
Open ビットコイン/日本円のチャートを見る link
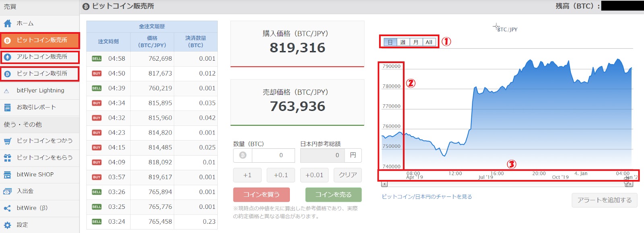(427, 197)
